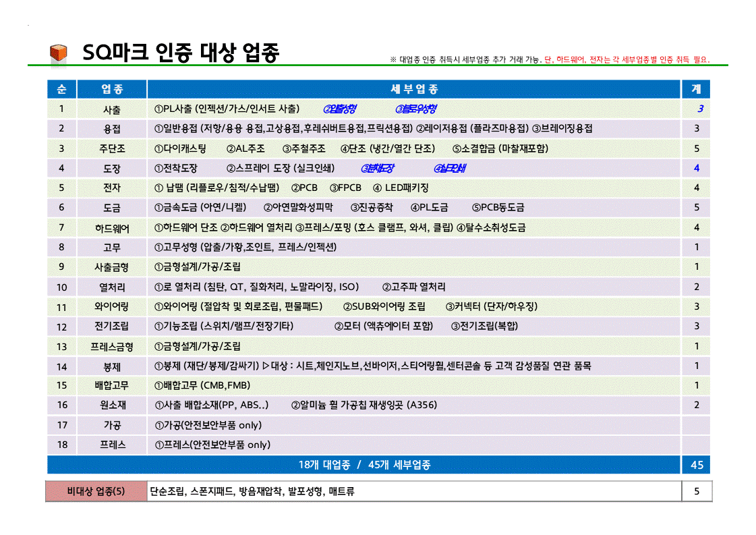
Task: Select the '사출금형' category cell
Action: coord(112,266)
